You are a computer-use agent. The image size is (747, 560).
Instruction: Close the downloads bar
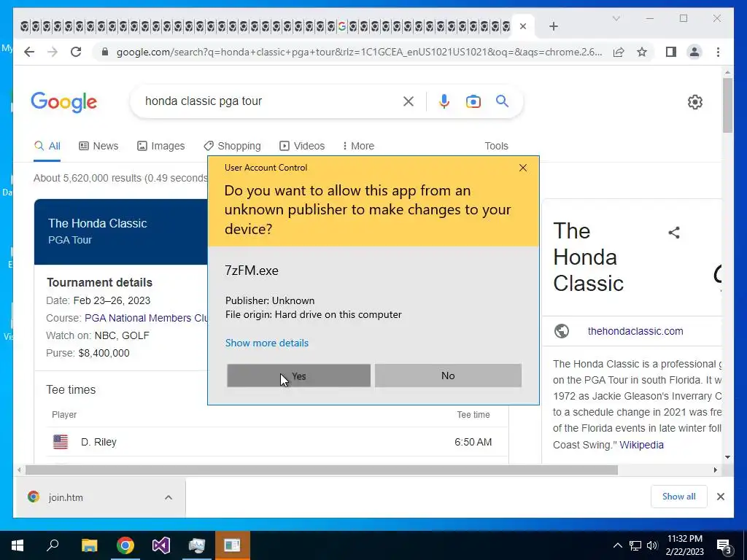[720, 497]
